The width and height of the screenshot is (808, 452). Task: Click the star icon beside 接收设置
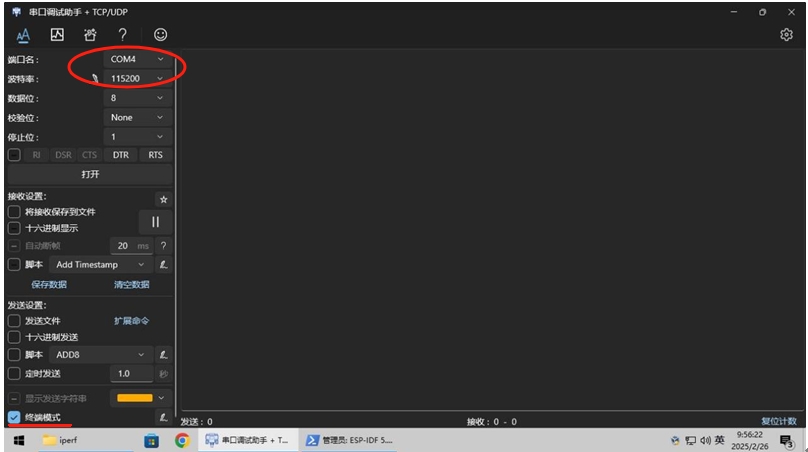tap(163, 199)
